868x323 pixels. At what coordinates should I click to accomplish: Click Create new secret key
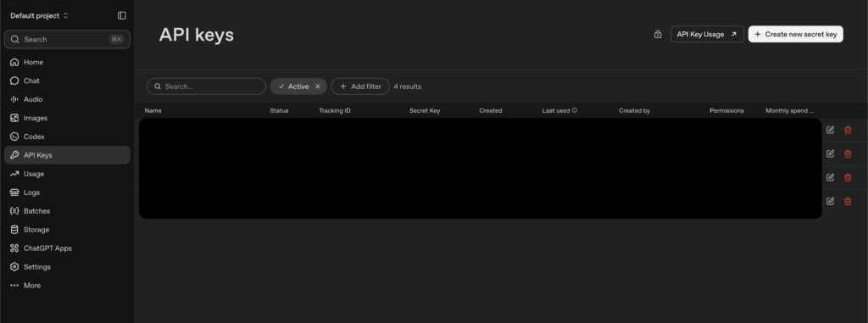click(795, 35)
